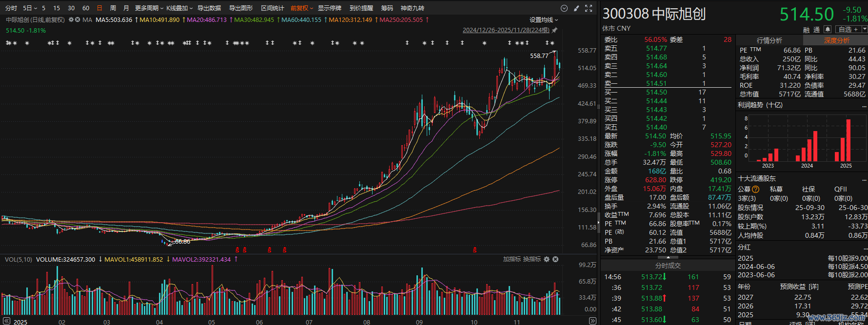
Task: Enter fullscreen chart mode
Action: point(589,8)
